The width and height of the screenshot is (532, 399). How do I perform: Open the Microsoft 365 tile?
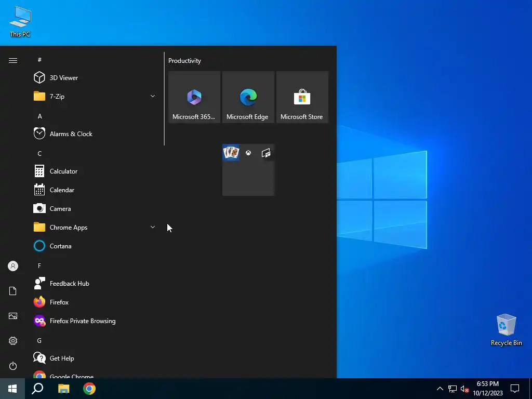coord(194,97)
